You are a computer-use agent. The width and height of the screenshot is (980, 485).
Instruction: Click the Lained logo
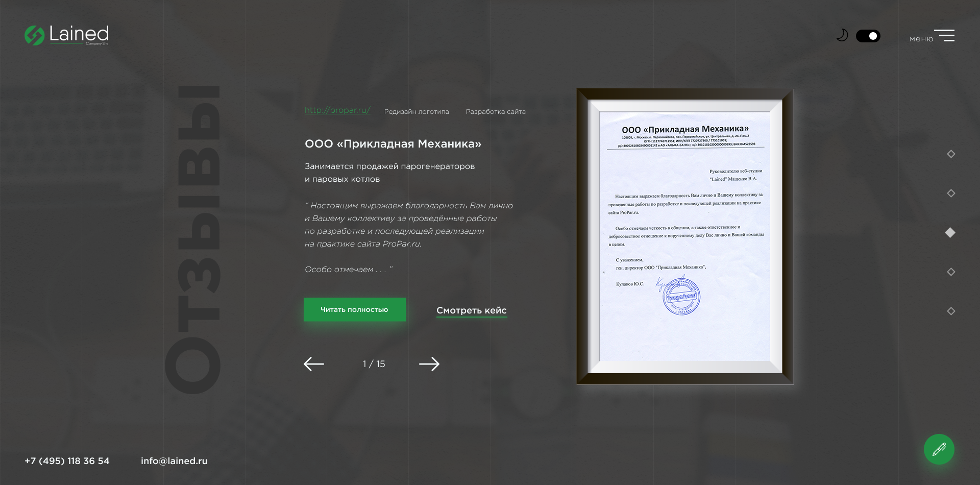click(x=67, y=35)
